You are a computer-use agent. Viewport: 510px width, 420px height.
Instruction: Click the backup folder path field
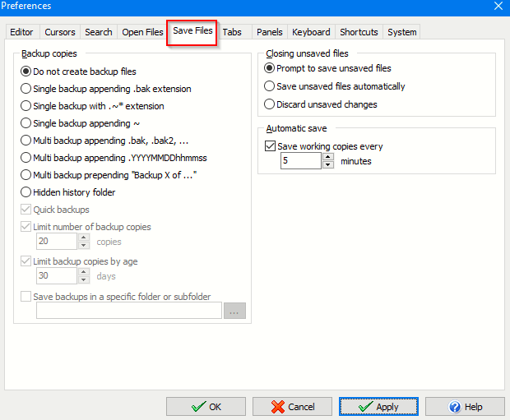[x=129, y=311]
